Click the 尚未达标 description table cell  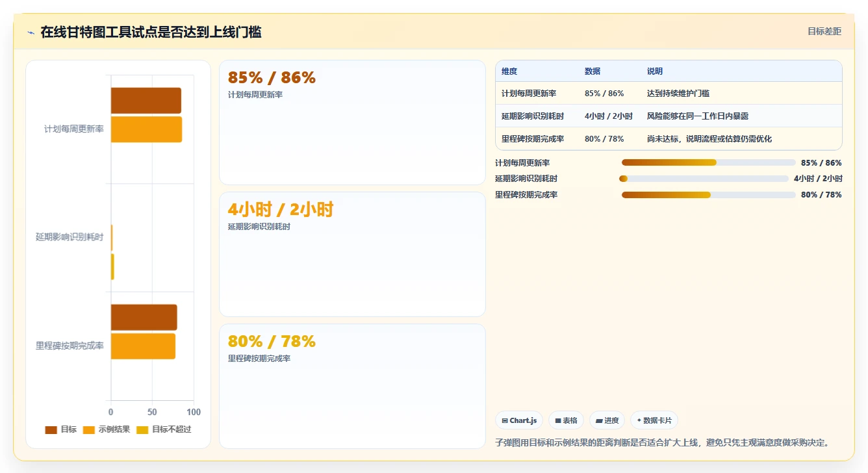point(709,139)
